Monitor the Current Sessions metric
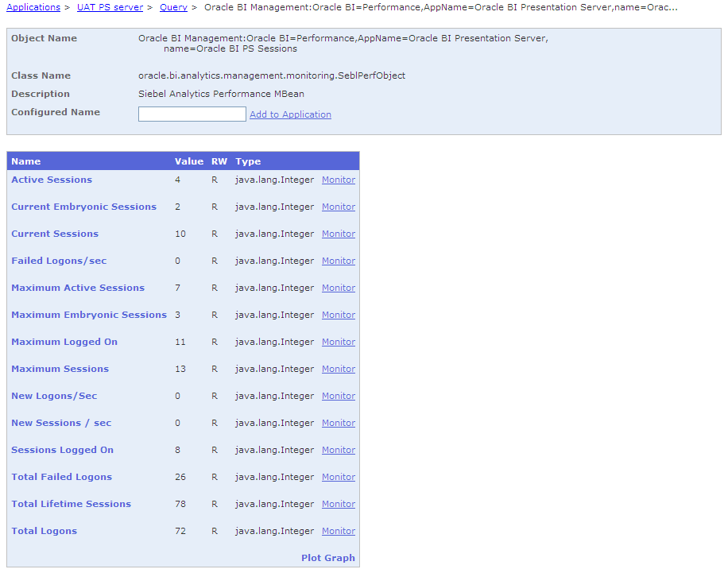Image resolution: width=728 pixels, height=573 pixels. coord(338,234)
